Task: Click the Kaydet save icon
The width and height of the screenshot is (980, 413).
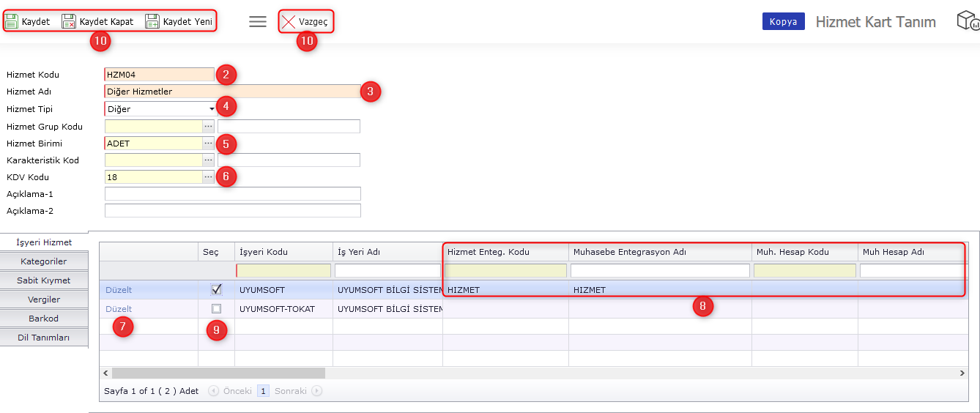Action: click(12, 21)
